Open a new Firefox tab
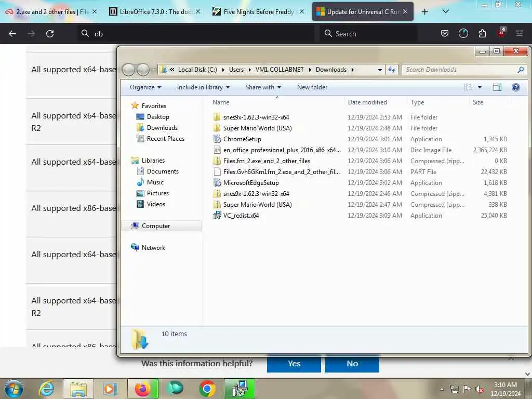 coord(424,12)
